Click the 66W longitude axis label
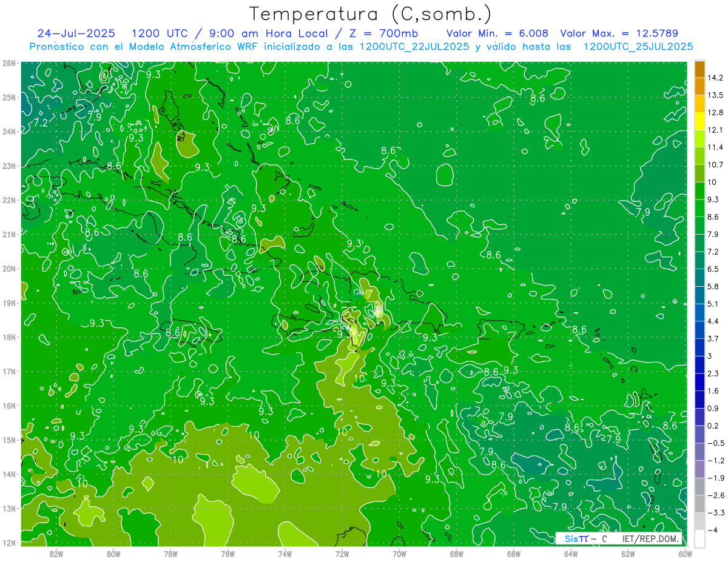 click(514, 554)
